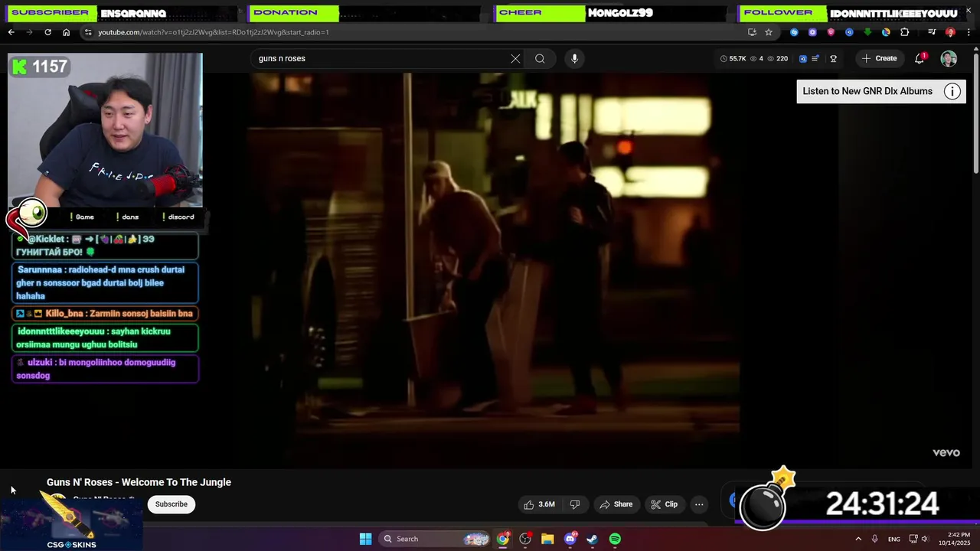980x551 pixels.
Task: Click the '!game' command label in overlay
Action: click(82, 217)
